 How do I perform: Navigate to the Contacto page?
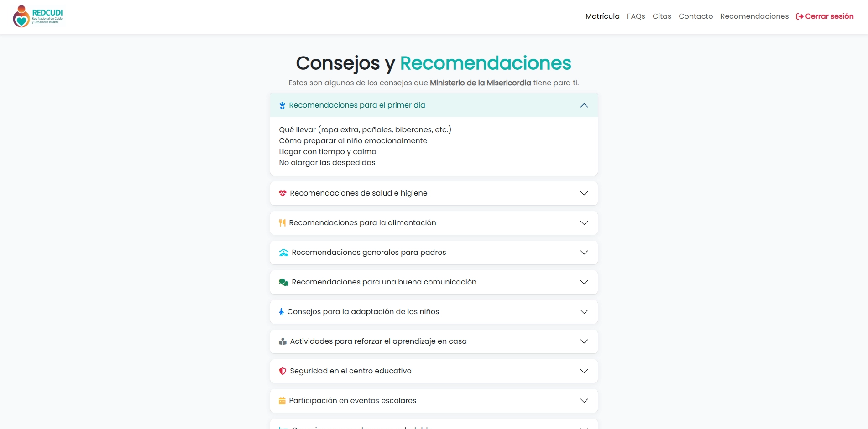tap(695, 16)
